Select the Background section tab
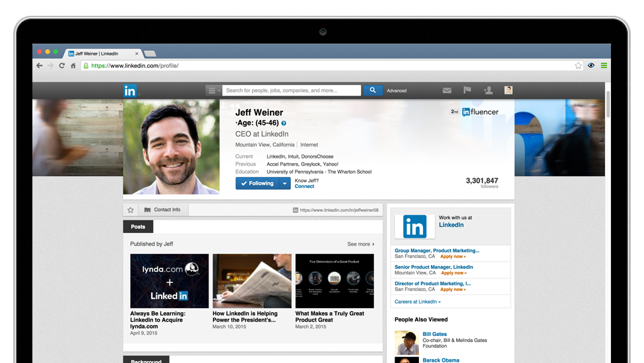The image size is (644, 363). click(146, 360)
